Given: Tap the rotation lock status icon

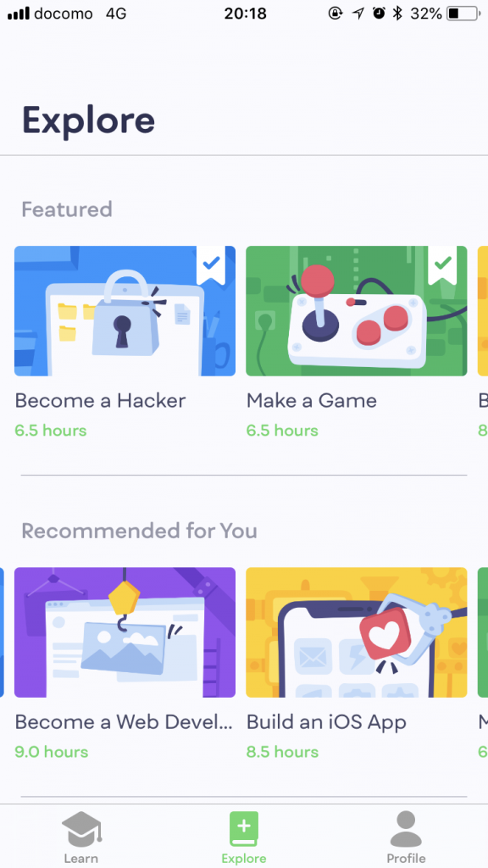Looking at the screenshot, I should tap(335, 14).
